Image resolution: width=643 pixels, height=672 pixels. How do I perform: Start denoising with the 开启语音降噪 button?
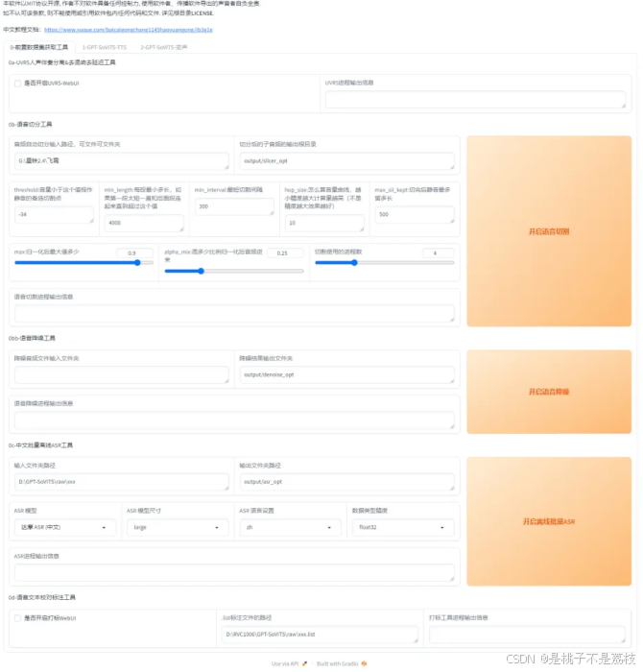click(x=549, y=392)
